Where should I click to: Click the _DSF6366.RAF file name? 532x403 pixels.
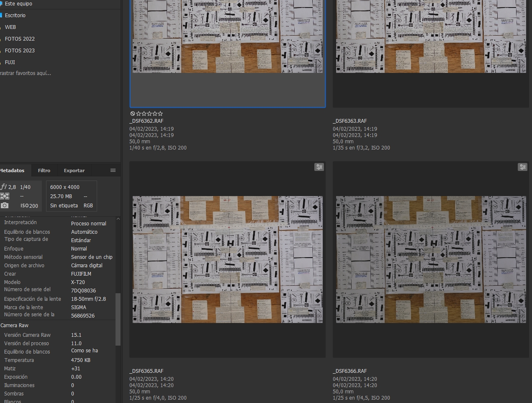tap(350, 371)
